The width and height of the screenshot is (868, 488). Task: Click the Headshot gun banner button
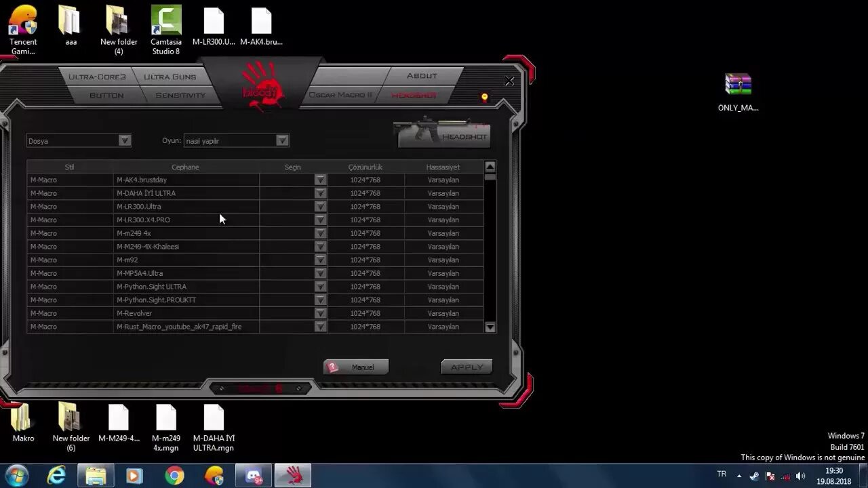(x=442, y=133)
